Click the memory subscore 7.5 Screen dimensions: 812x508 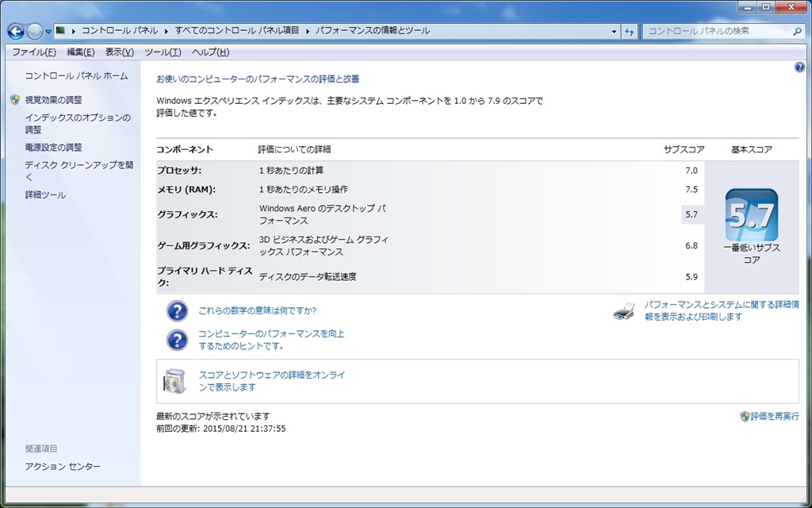tap(691, 190)
